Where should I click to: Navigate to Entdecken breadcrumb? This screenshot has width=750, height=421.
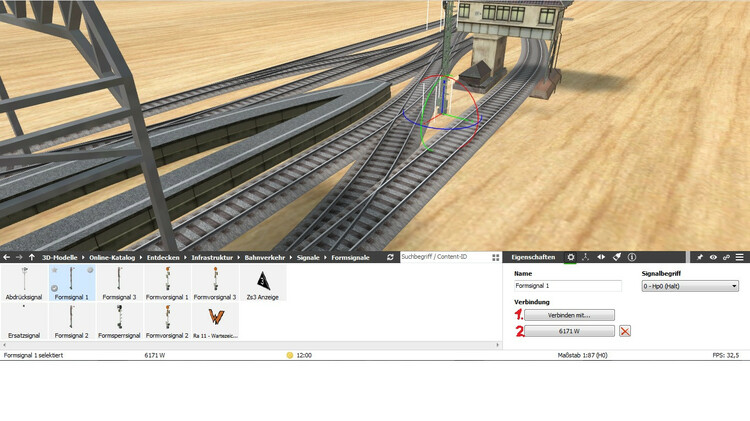pos(163,257)
